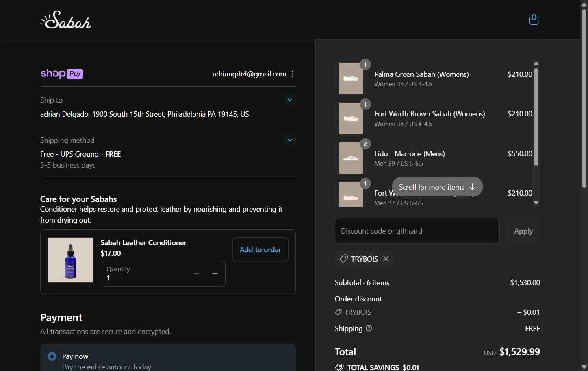Open Fort Worth Brown Sabah (Womens) thumbnail
Screen dimensions: 588x371
(351, 118)
